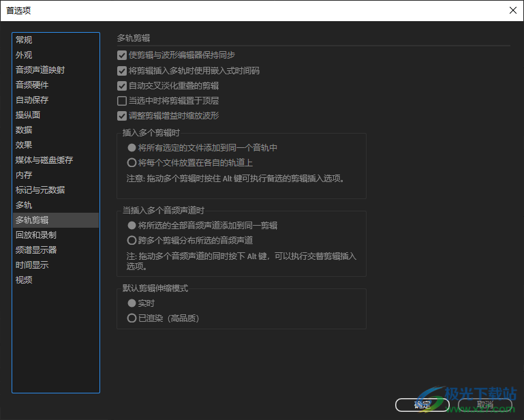Click the 取消 button
Screen dimensions: 524x420
coord(485,405)
